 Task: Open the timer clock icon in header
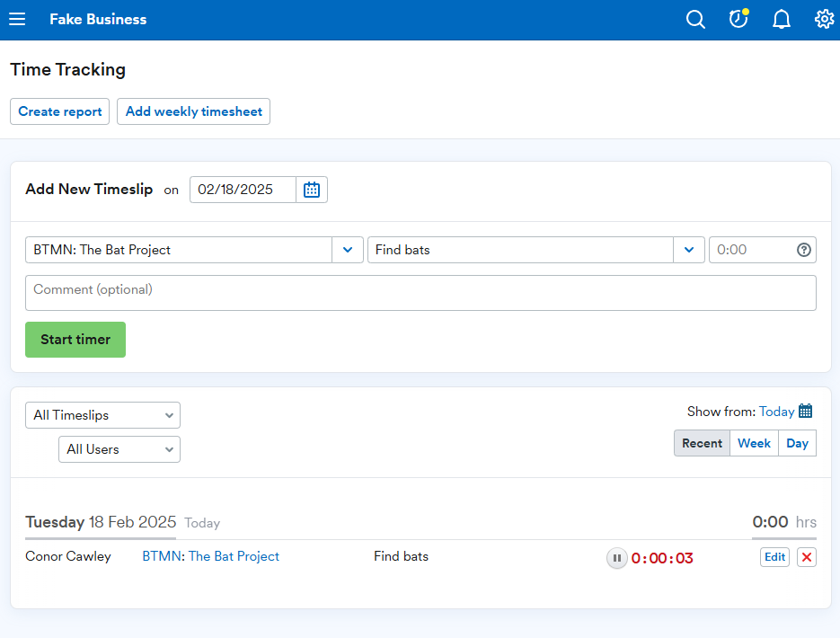pyautogui.click(x=738, y=19)
